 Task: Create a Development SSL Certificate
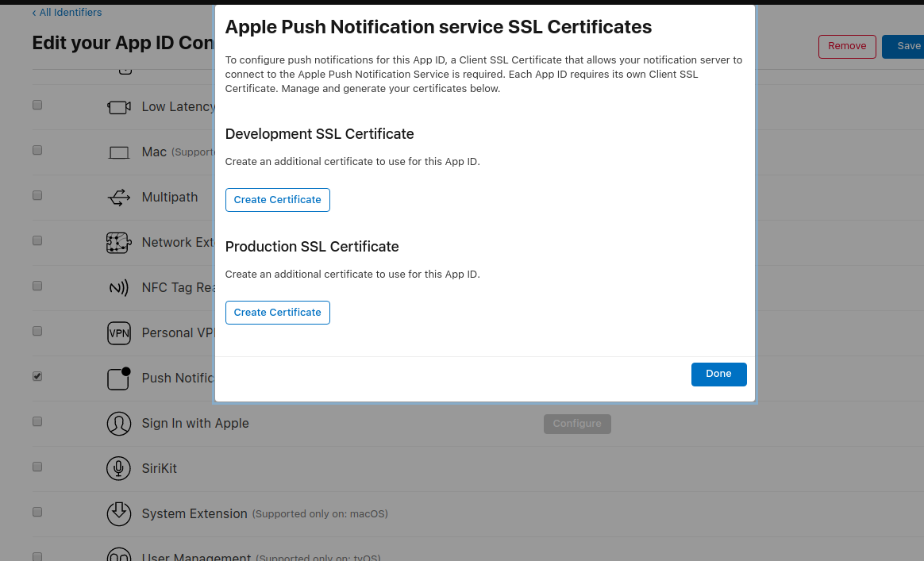(278, 200)
